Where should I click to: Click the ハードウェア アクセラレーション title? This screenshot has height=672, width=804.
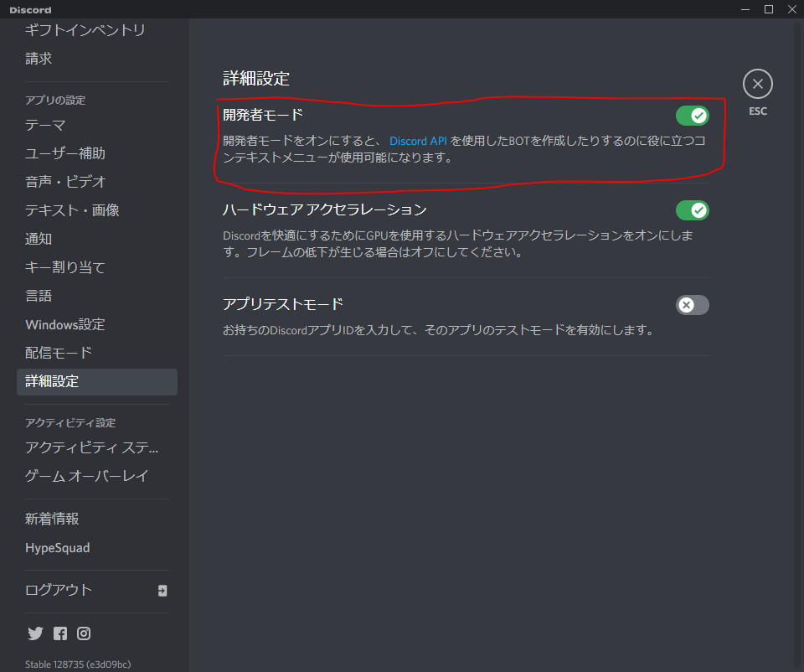[x=325, y=209]
